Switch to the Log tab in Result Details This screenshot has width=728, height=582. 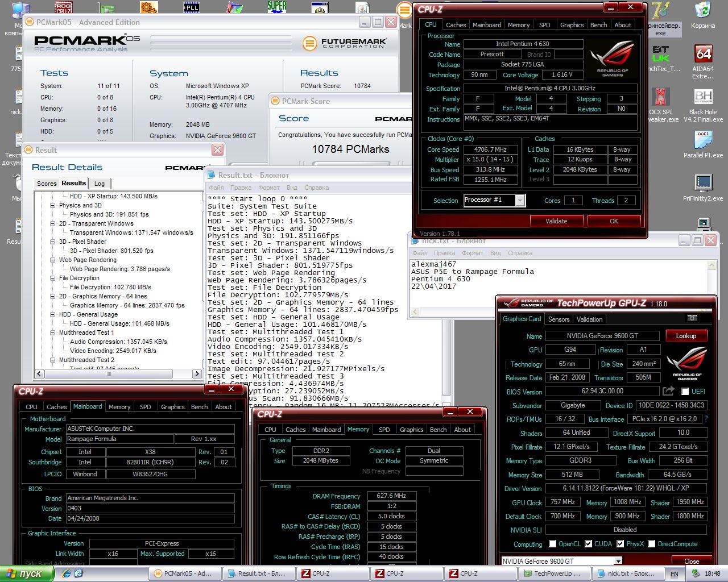click(100, 184)
